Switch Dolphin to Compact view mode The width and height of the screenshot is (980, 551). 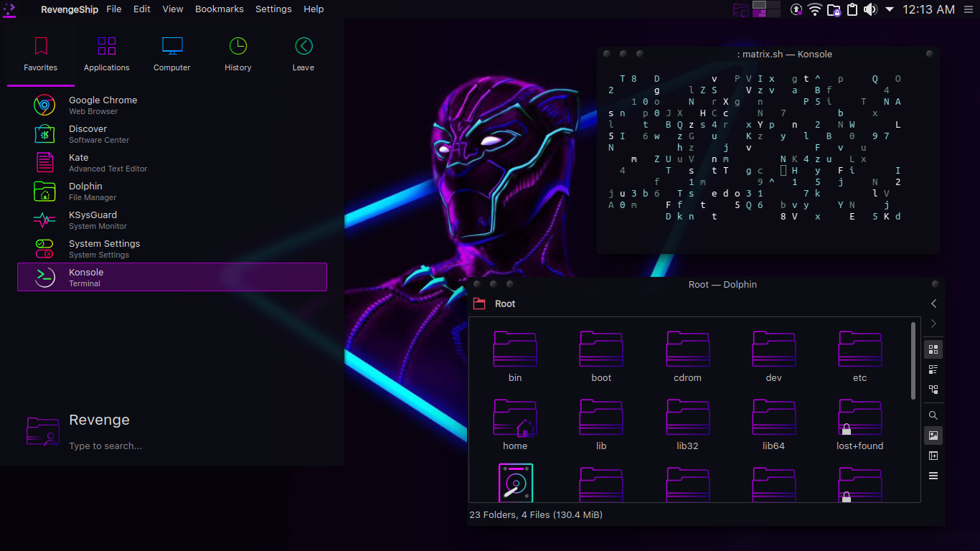click(x=933, y=369)
